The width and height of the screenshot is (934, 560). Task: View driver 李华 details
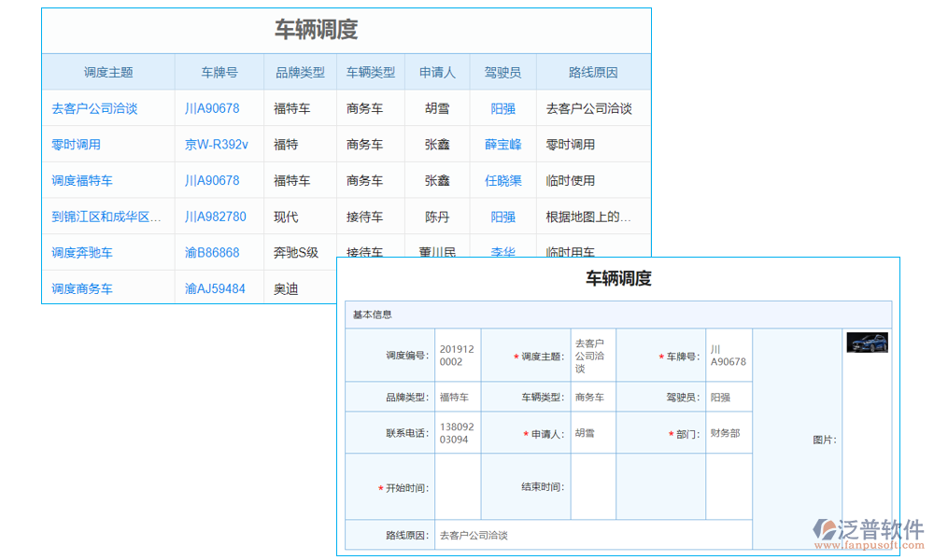point(503,252)
